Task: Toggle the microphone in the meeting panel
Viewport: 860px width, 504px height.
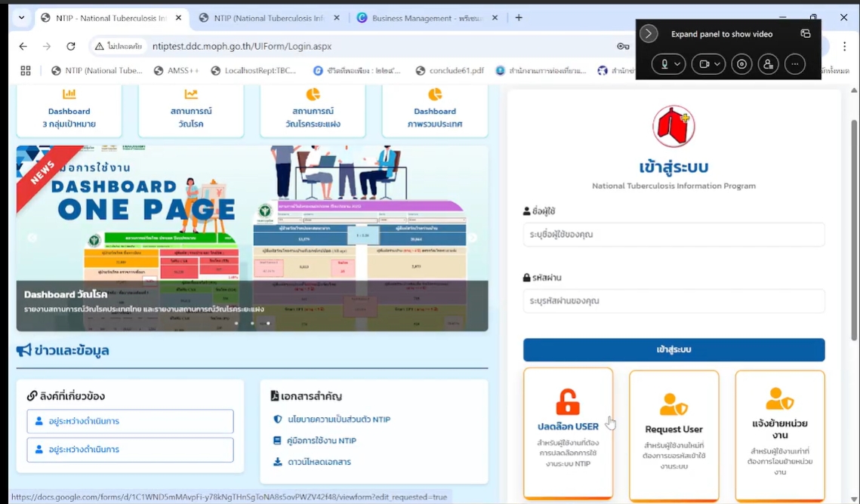Action: 664,65
